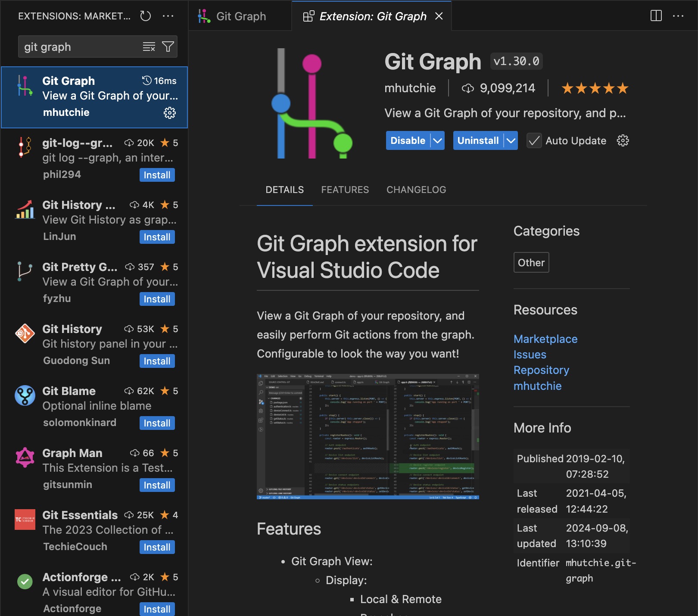
Task: Click the solomonkinard publisher name
Action: click(x=80, y=423)
